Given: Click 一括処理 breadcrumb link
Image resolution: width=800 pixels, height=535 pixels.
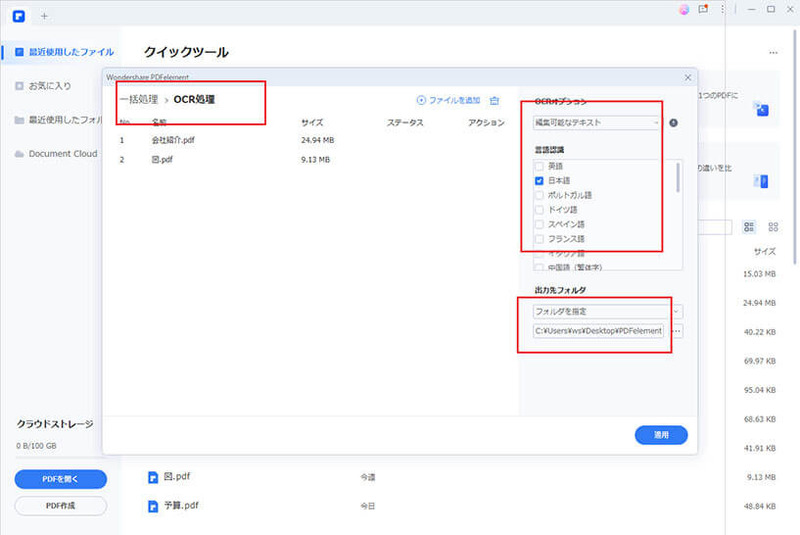Looking at the screenshot, I should coord(139,99).
